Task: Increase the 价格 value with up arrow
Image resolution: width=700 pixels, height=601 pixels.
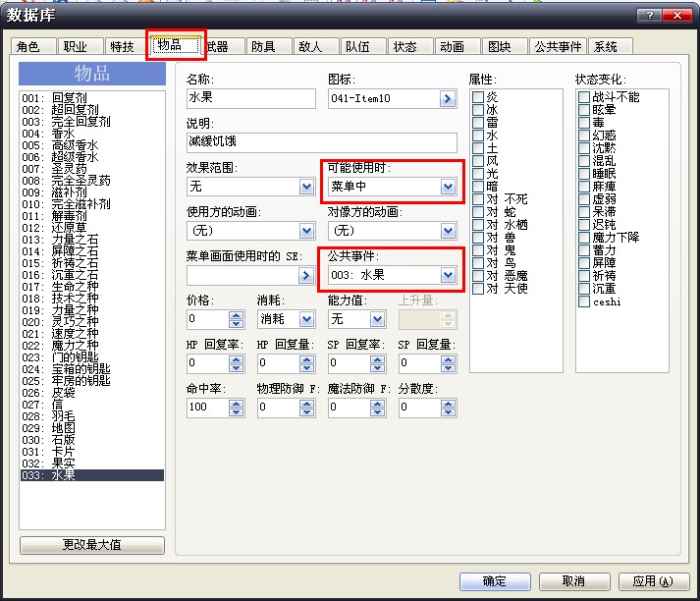Action: [x=237, y=315]
